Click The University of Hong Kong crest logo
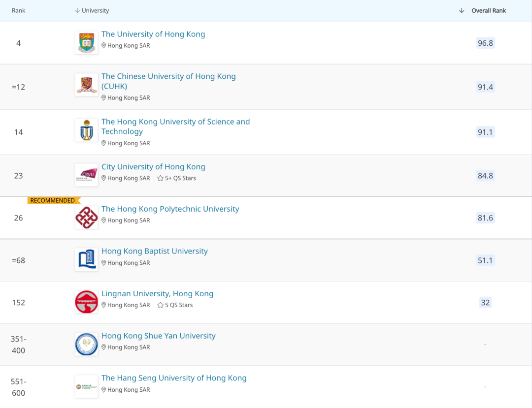Image resolution: width=532 pixels, height=408 pixels. pos(86,43)
